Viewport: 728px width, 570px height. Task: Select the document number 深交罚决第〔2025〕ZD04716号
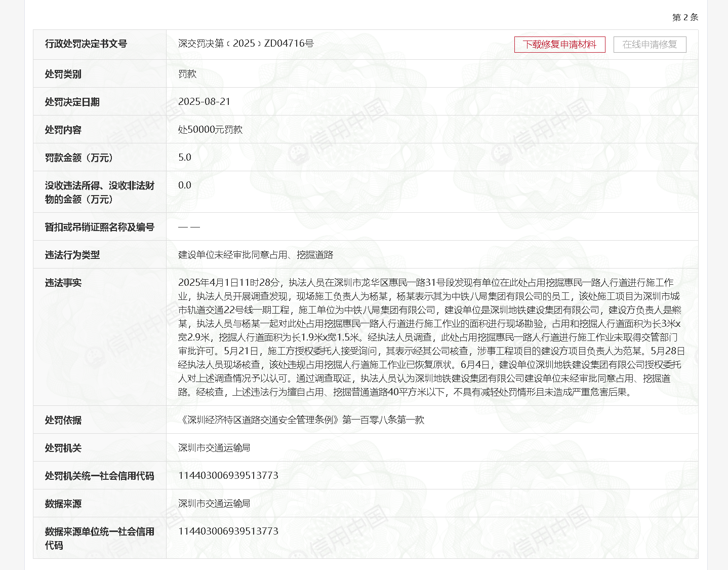[246, 44]
